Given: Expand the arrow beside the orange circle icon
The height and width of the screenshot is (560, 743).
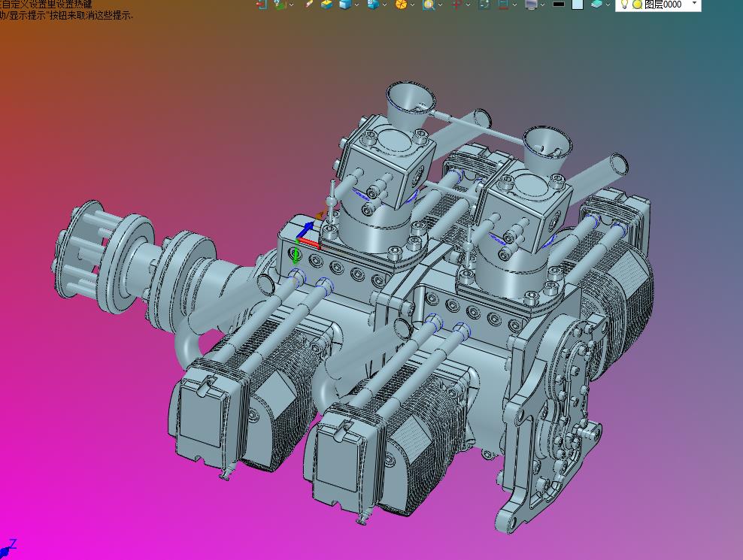Looking at the screenshot, I should point(413,5).
